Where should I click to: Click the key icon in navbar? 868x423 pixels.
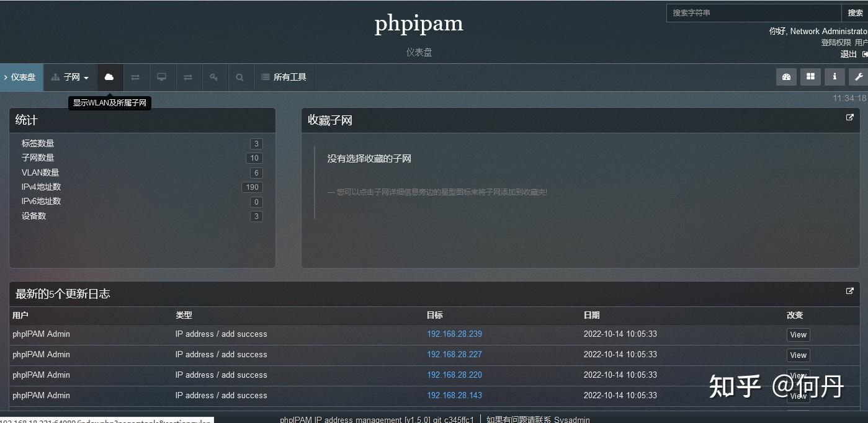click(214, 77)
